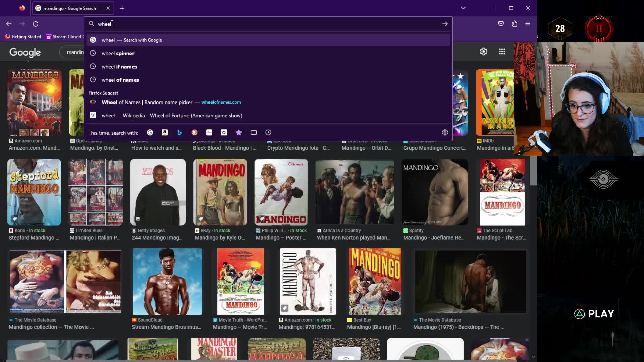This screenshot has width=644, height=362.
Task: Select the "wheel of names" history suggestion
Action: pyautogui.click(x=268, y=80)
